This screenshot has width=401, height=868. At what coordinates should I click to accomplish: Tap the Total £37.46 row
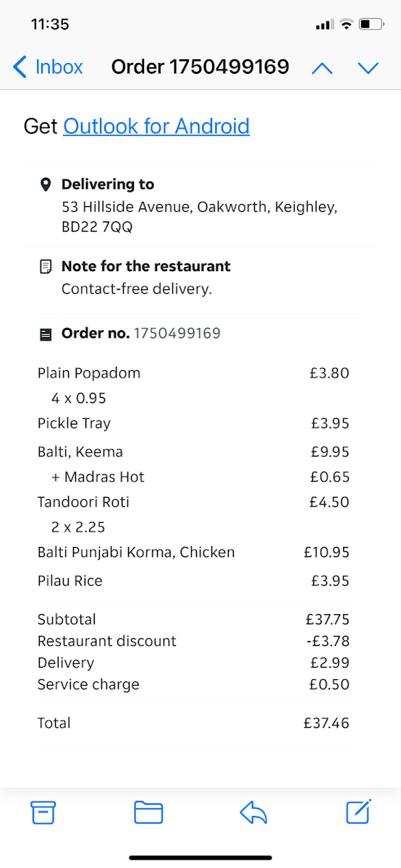193,723
